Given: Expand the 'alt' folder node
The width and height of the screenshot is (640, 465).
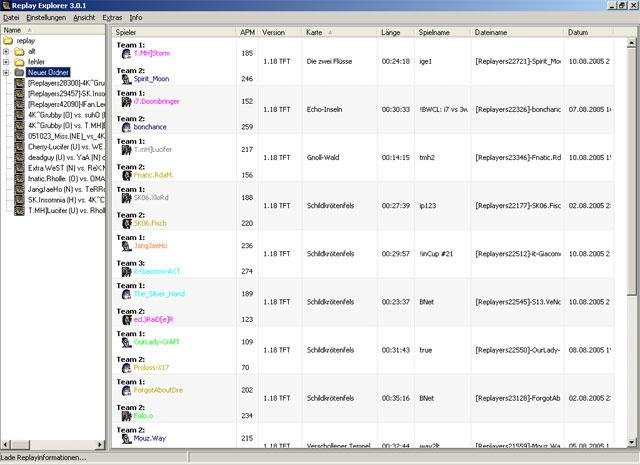Looking at the screenshot, I should (6, 51).
